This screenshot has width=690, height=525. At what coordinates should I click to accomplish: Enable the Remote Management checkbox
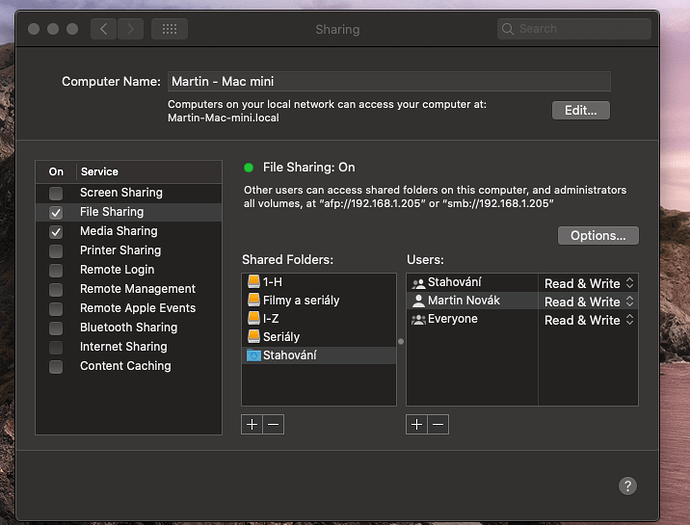coord(56,290)
